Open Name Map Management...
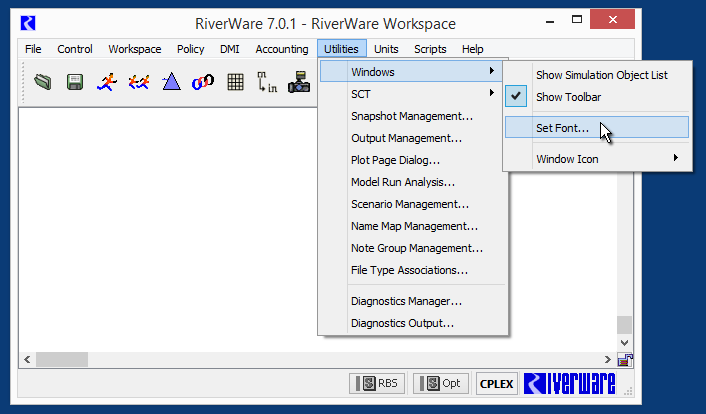The image size is (706, 414). click(411, 226)
